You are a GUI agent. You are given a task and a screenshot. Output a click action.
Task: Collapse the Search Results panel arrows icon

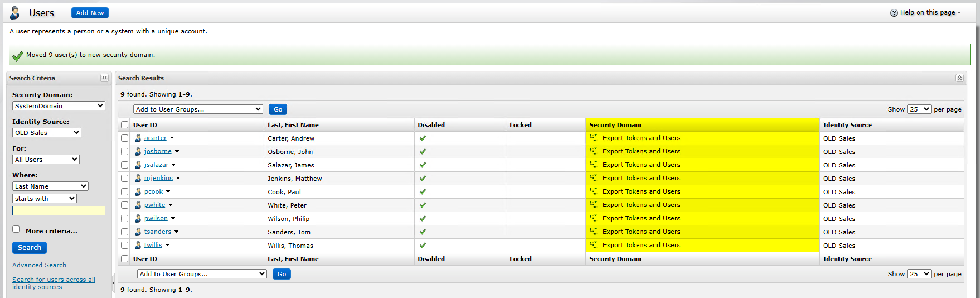click(x=959, y=78)
